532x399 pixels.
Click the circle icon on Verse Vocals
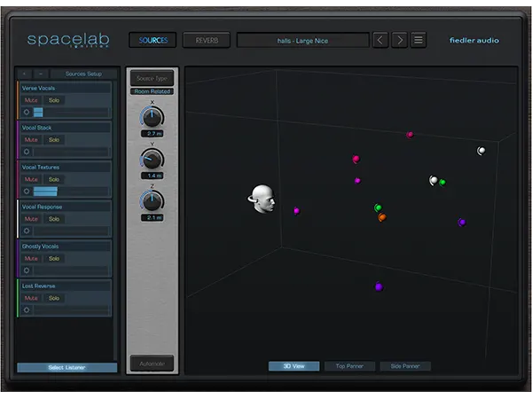(27, 112)
